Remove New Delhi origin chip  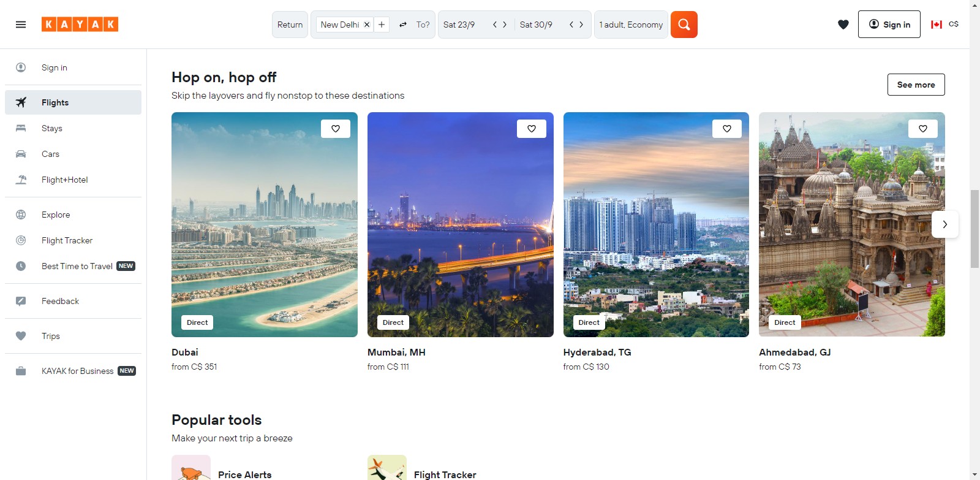[x=367, y=25]
